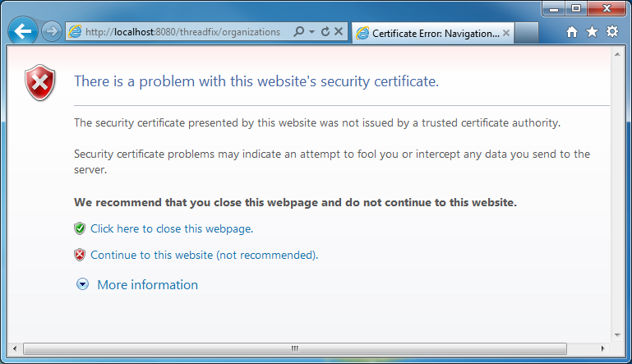Viewport: 632px width, 364px height.
Task: Select the Certificate Error: Navigation tab
Action: click(433, 33)
